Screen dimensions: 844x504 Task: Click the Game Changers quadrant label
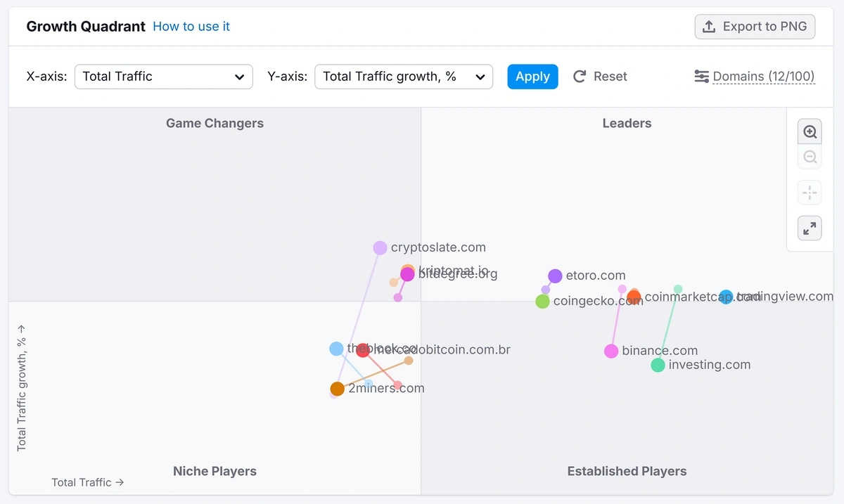click(215, 123)
